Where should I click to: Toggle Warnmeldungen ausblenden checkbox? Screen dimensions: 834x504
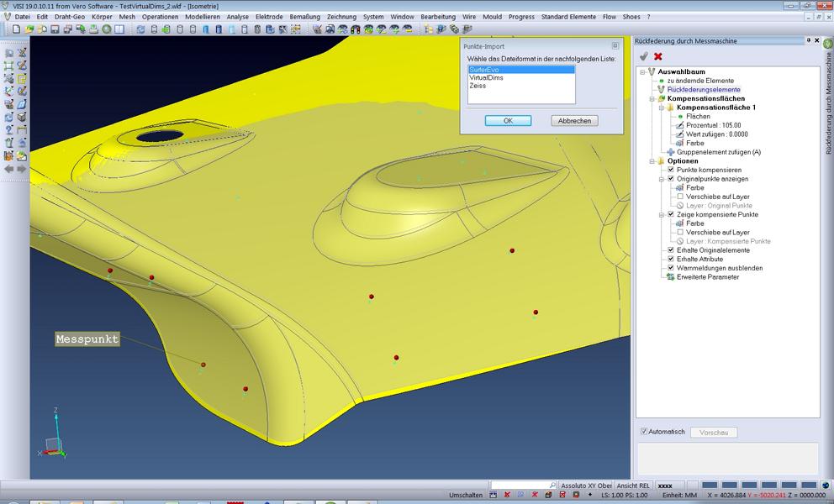(671, 268)
